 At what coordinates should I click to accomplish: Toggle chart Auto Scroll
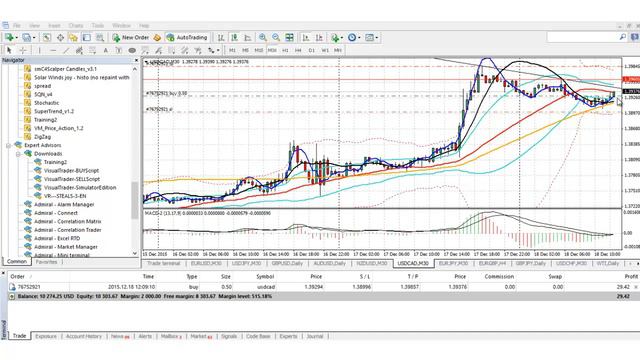coord(306,38)
